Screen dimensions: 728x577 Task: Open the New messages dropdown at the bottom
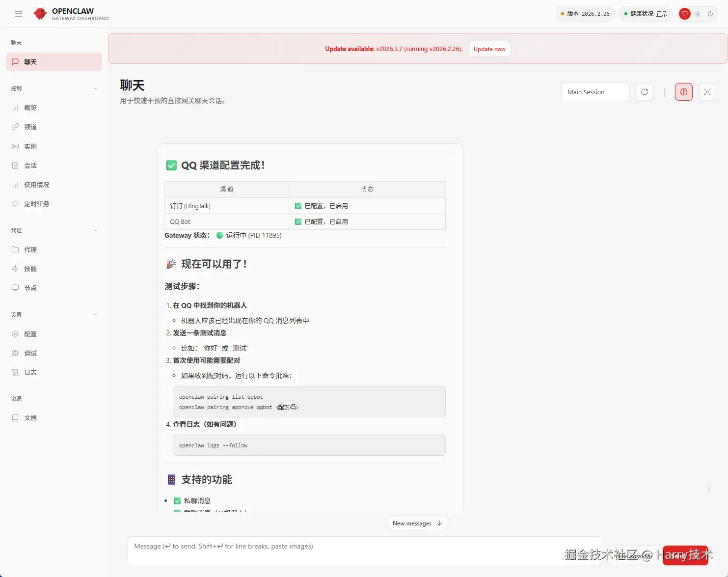click(x=417, y=523)
